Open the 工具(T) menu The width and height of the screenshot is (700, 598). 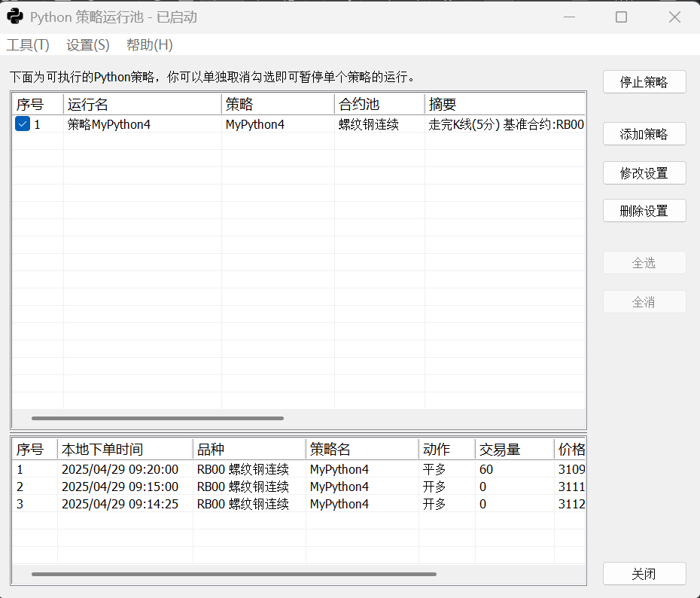[28, 45]
